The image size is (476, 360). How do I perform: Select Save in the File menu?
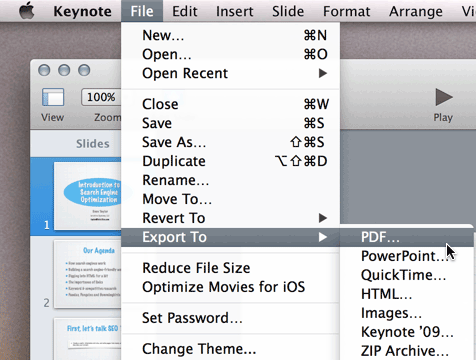click(231, 123)
